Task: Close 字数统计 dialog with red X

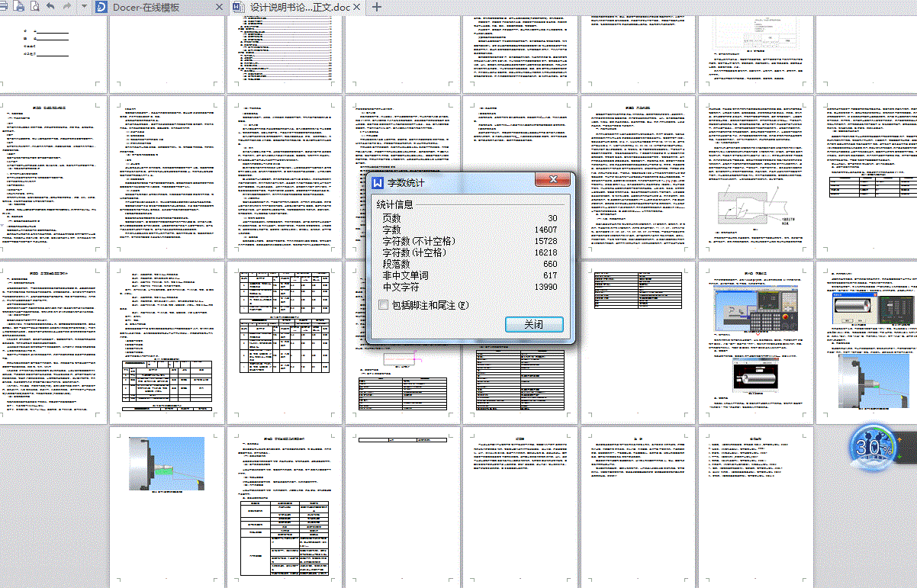Action: pyautogui.click(x=552, y=180)
